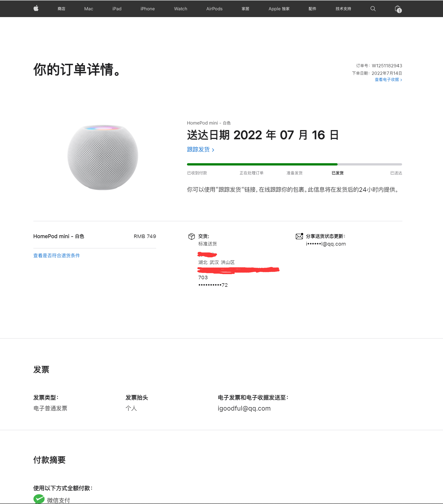443x504 pixels.
Task: Click the green order progress bar
Action: (262, 164)
